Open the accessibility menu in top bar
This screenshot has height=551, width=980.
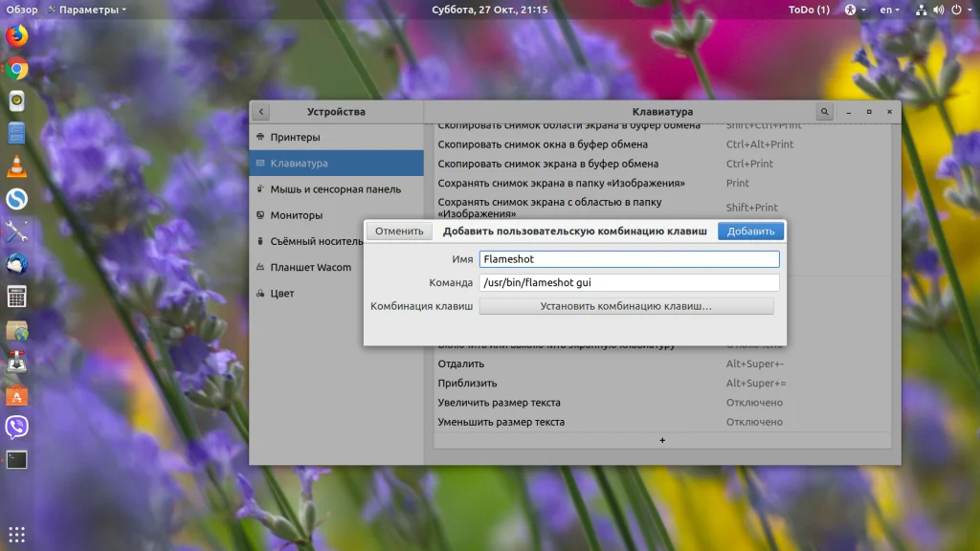(853, 10)
